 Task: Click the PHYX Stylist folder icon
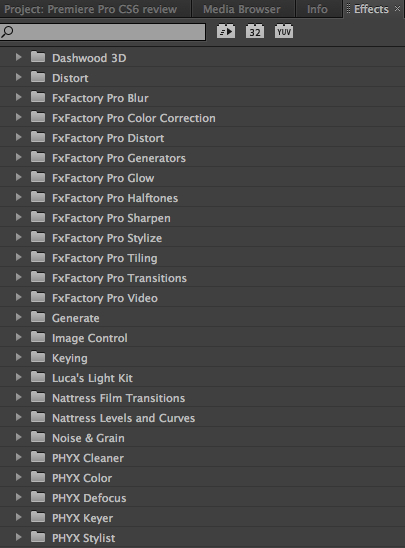pyautogui.click(x=38, y=537)
